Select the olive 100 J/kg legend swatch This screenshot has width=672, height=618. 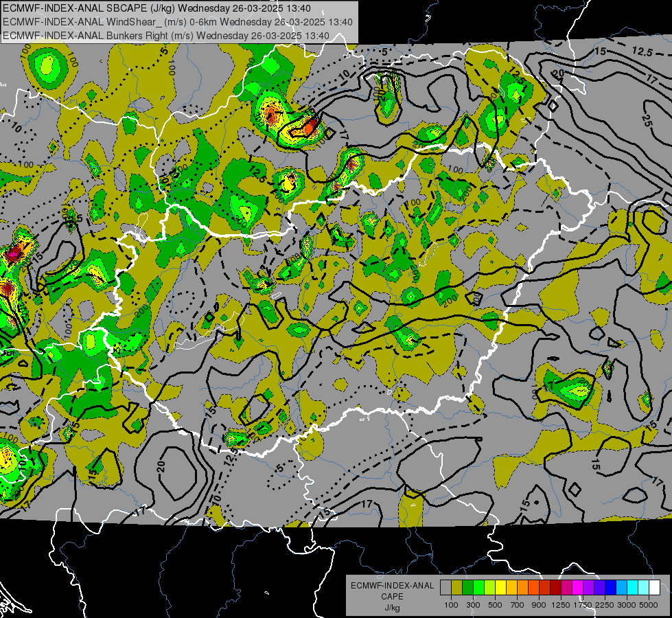[x=456, y=588]
